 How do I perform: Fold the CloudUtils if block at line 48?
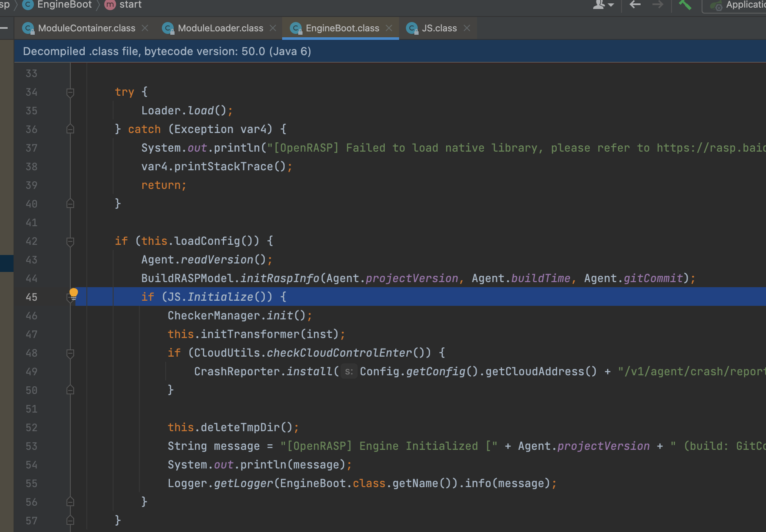(x=70, y=353)
